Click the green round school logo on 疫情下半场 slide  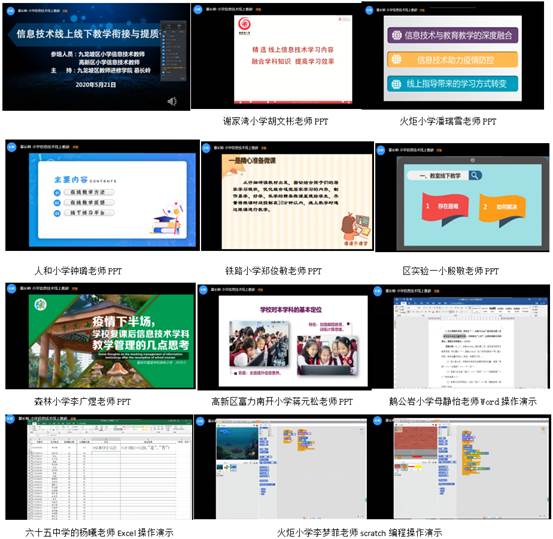tap(41, 304)
